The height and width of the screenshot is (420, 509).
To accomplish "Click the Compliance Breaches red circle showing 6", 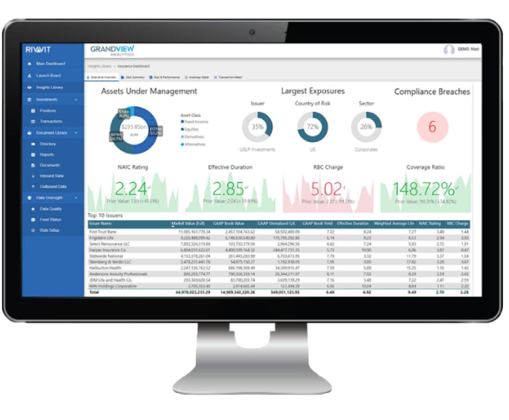I will (432, 127).
